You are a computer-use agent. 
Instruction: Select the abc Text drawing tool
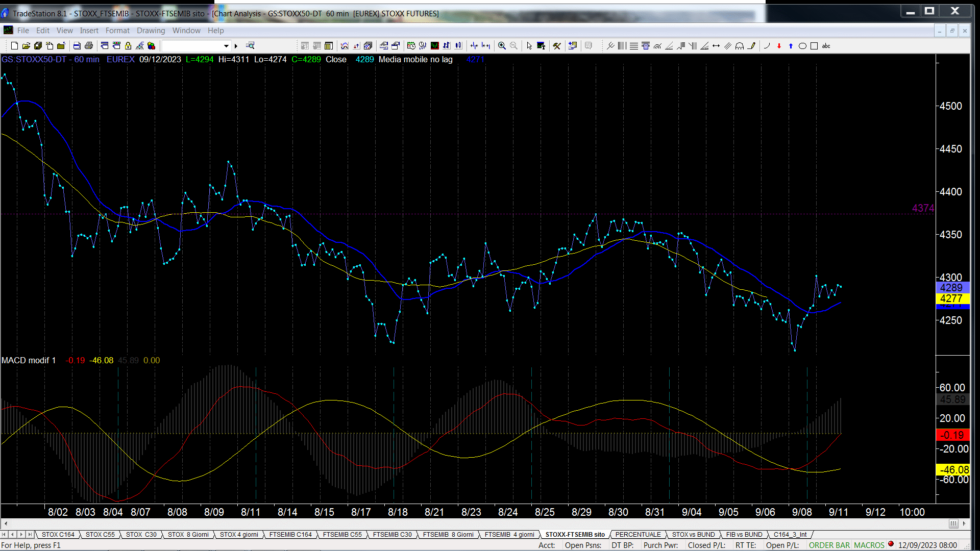[x=826, y=46]
